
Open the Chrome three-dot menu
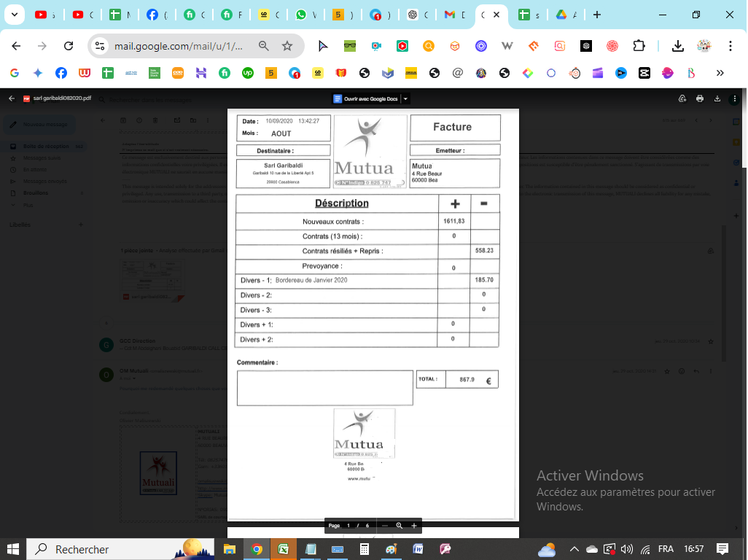[731, 46]
